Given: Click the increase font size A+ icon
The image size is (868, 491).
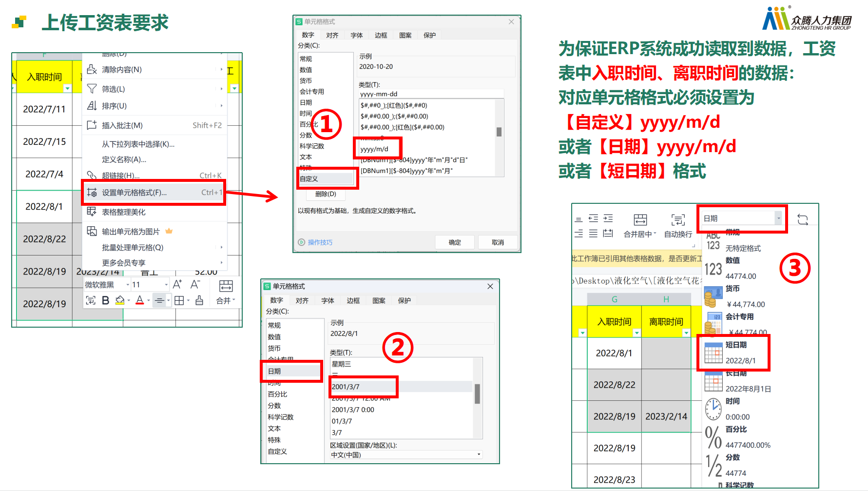Looking at the screenshot, I should [x=177, y=284].
